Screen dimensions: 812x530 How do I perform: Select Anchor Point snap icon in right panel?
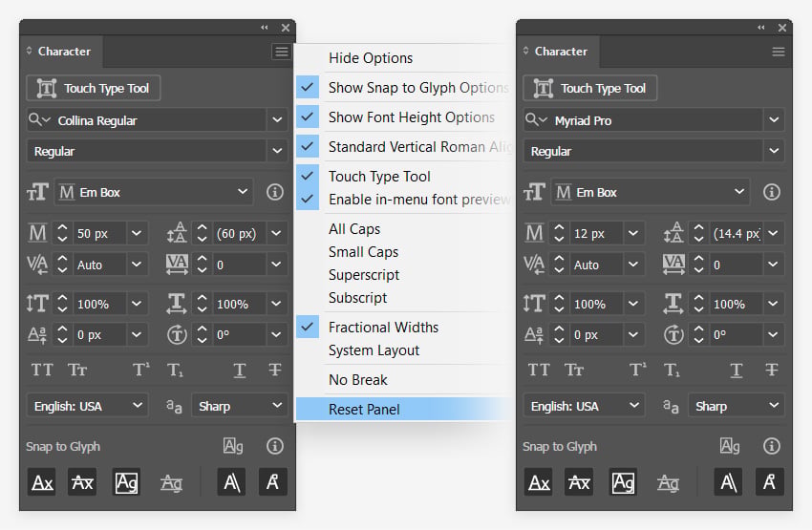point(770,482)
